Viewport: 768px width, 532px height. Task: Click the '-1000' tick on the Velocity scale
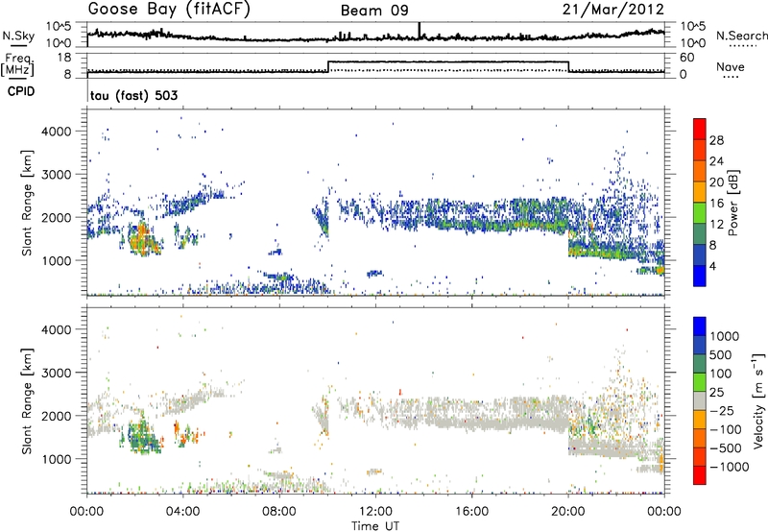point(729,467)
